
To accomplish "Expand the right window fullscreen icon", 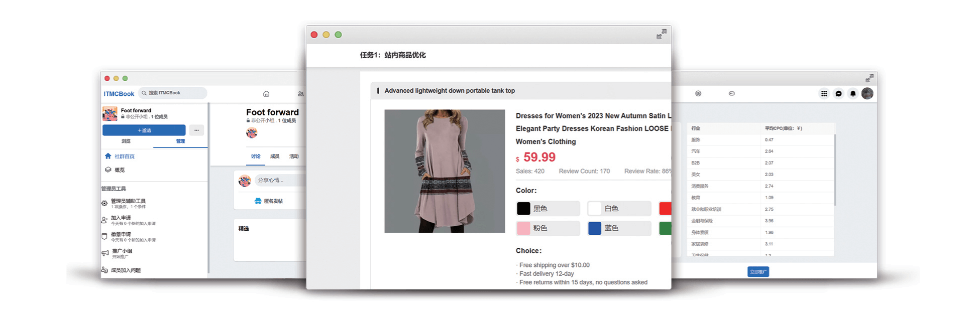I will (x=870, y=78).
